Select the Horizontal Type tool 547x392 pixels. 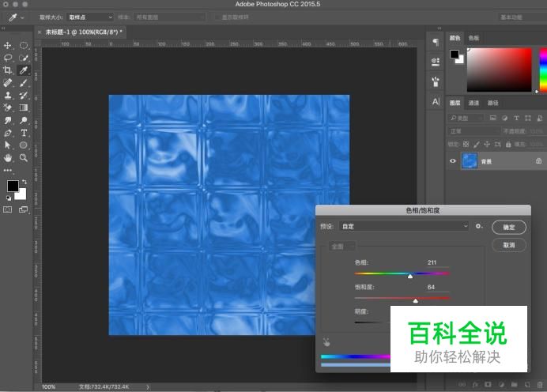tap(24, 133)
